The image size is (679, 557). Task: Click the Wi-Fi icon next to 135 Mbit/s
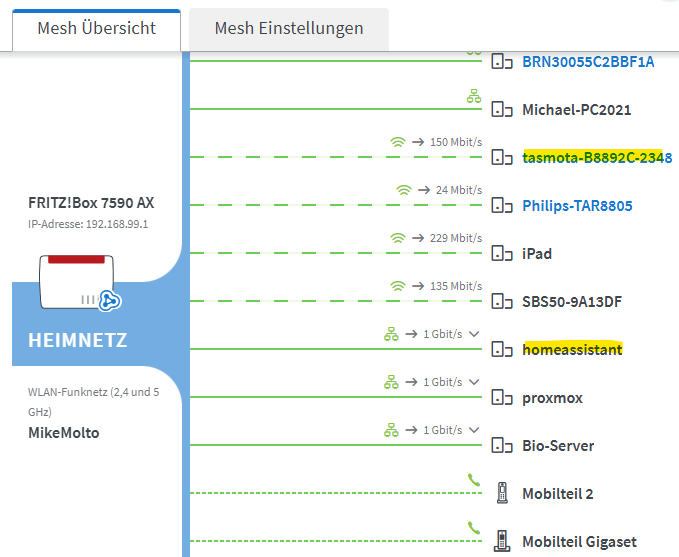398,286
